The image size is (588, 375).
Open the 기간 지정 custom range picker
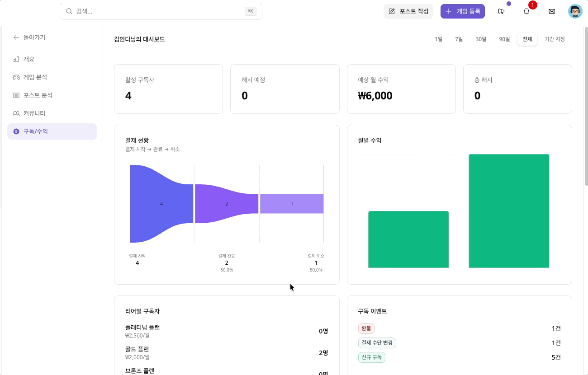(555, 39)
